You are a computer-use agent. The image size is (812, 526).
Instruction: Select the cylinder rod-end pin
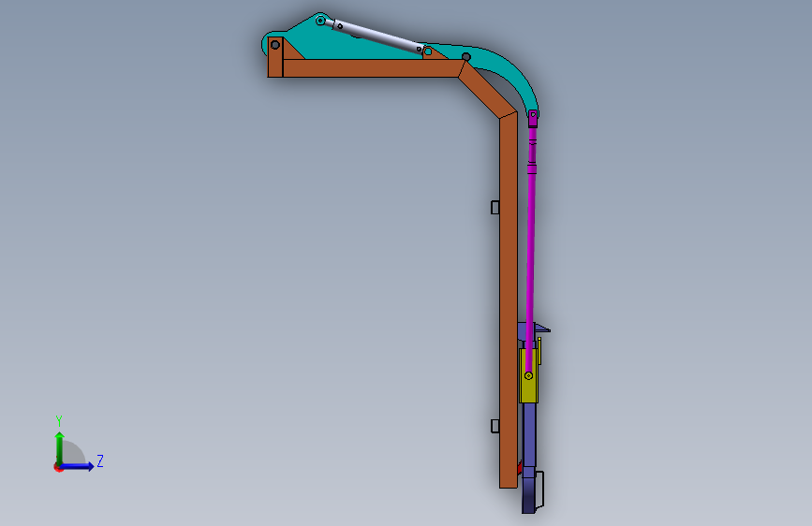(x=428, y=51)
